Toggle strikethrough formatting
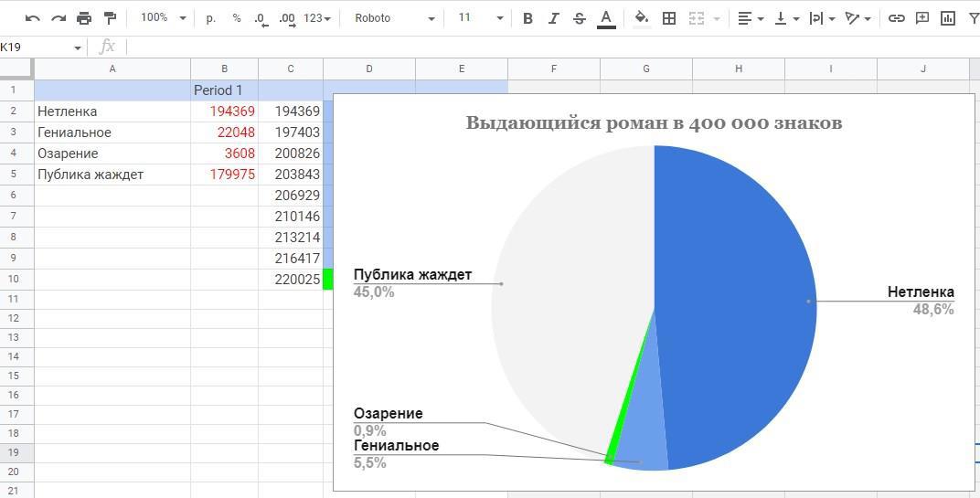The width and height of the screenshot is (980, 498). click(579, 18)
